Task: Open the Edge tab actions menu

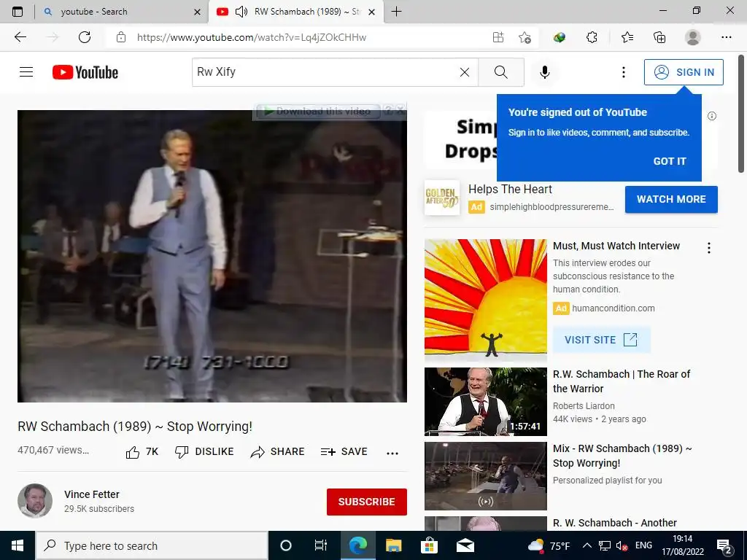Action: [x=18, y=12]
